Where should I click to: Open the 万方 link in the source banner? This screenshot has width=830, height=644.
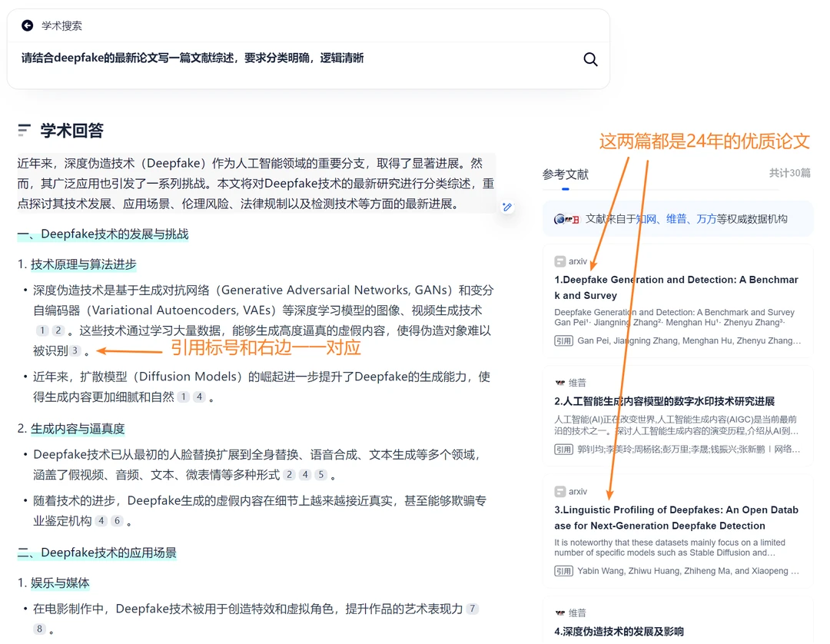coord(706,219)
